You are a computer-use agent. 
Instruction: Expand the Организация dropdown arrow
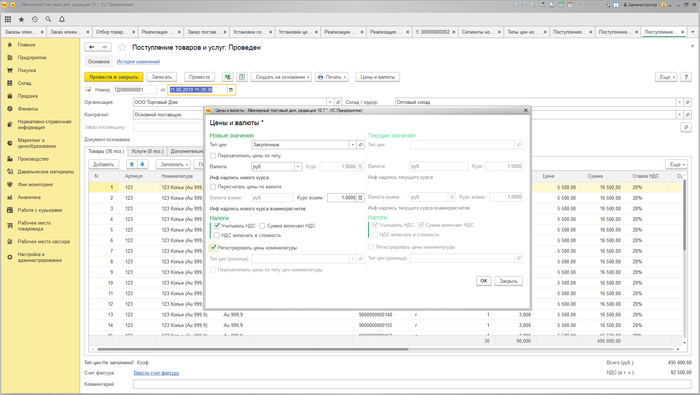point(330,102)
